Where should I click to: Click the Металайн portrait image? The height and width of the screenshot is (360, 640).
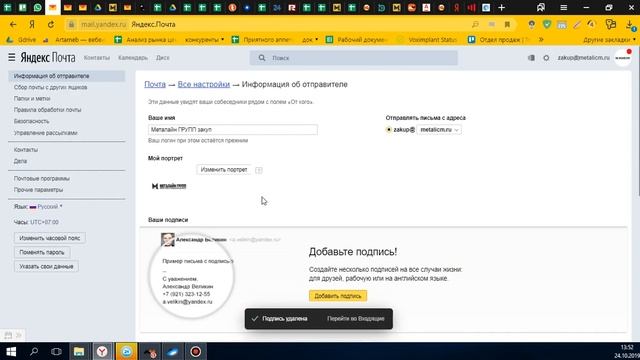click(169, 186)
